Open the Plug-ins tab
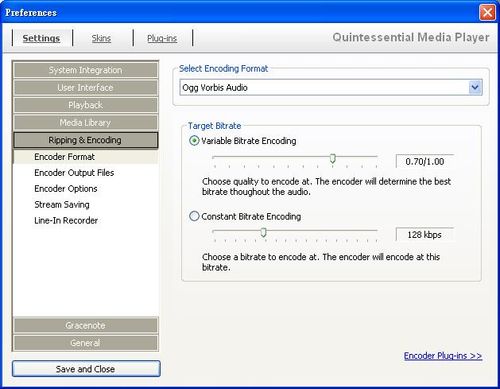 click(162, 38)
